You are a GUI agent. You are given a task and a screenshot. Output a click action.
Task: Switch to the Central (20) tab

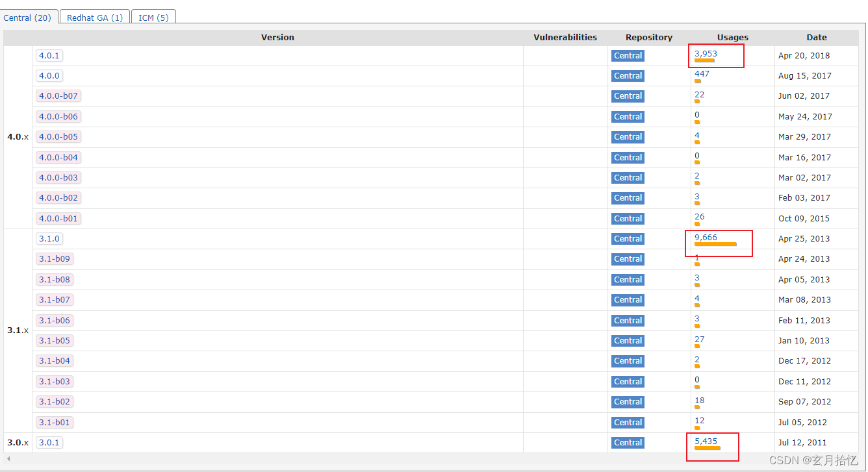(x=29, y=17)
